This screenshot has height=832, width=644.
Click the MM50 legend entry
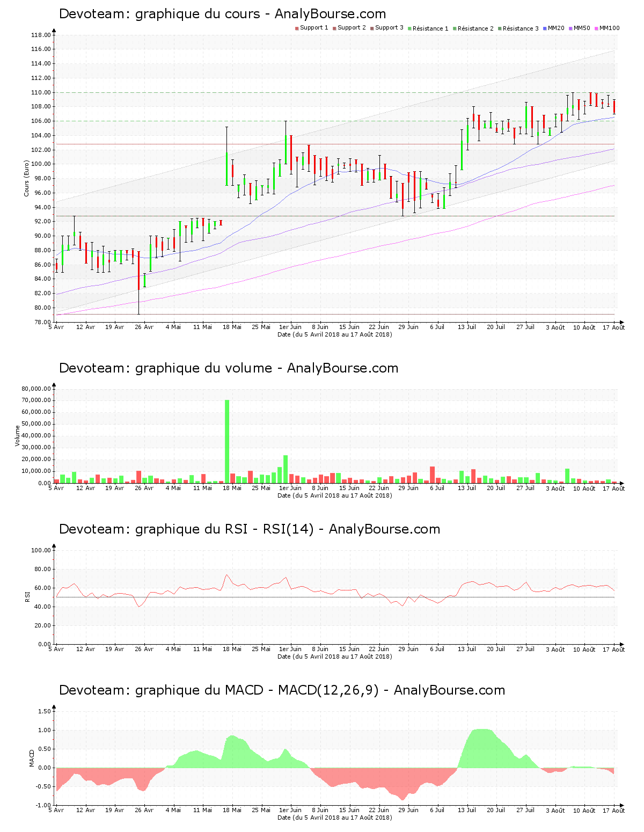point(579,28)
